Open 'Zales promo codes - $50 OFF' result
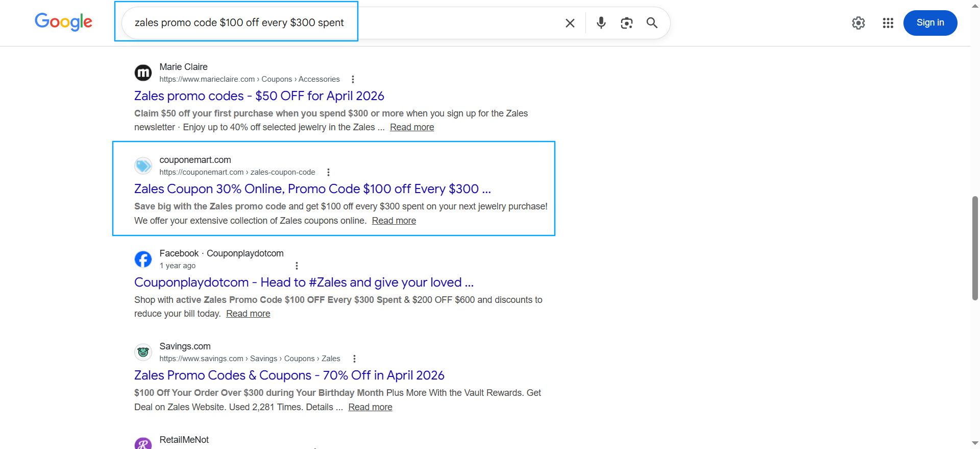980x449 pixels. pos(259,96)
